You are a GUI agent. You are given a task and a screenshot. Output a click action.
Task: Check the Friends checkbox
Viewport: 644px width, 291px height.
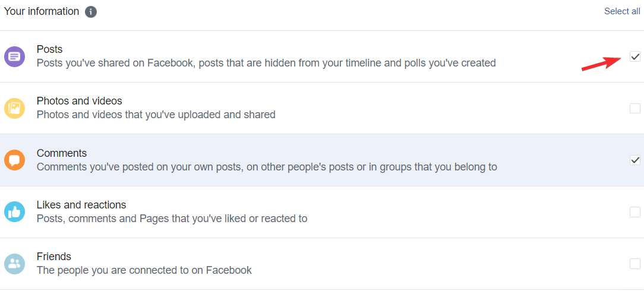pyautogui.click(x=635, y=264)
